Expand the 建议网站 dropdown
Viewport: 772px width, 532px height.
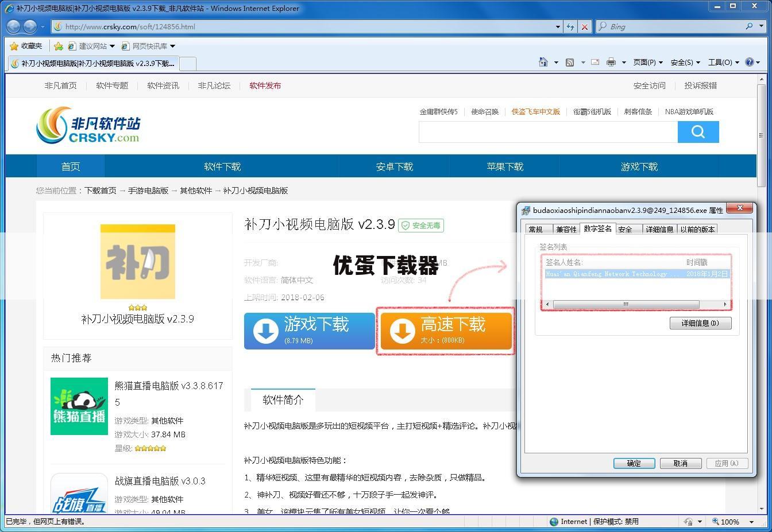[x=112, y=46]
